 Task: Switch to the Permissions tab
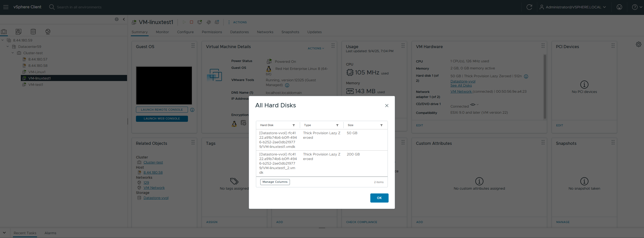[x=212, y=32]
